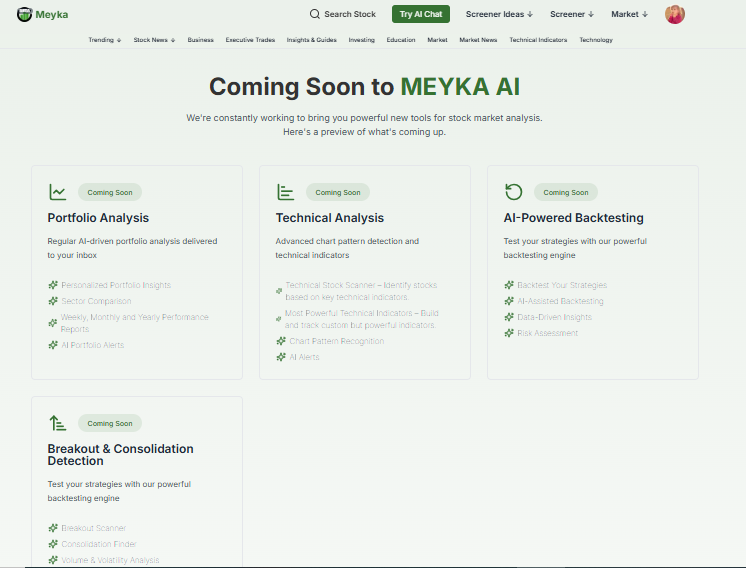Select the Portfolio Analysis heading
The width and height of the screenshot is (746, 568).
(98, 218)
